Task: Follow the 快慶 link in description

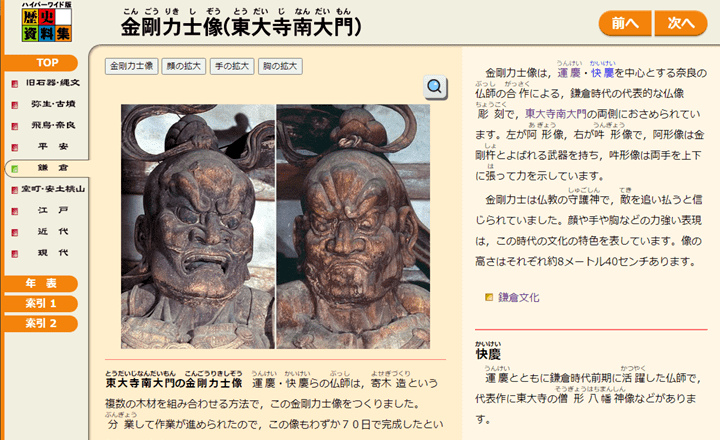Action: pos(602,73)
